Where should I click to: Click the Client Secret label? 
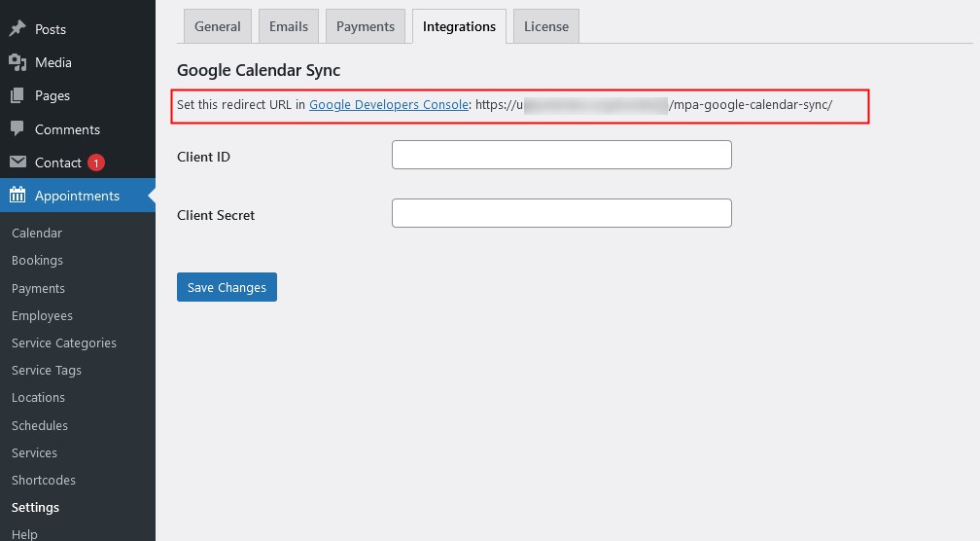click(216, 215)
